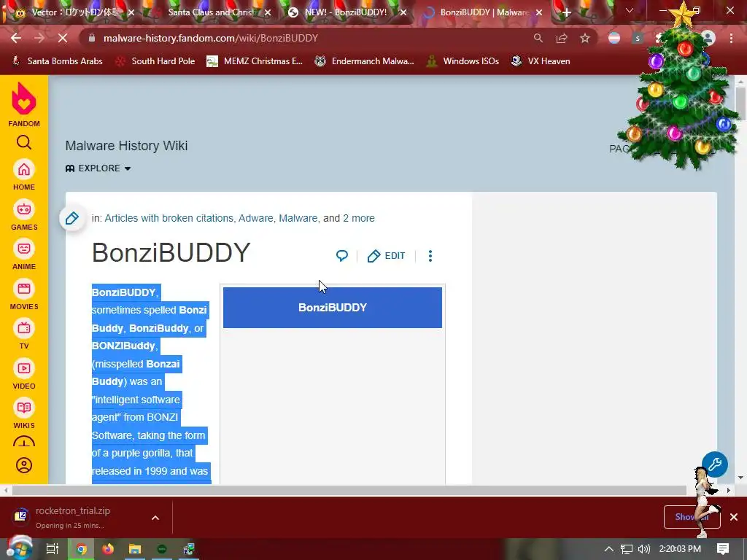This screenshot has width=747, height=560.
Task: Share this page via share icon
Action: coord(562,38)
